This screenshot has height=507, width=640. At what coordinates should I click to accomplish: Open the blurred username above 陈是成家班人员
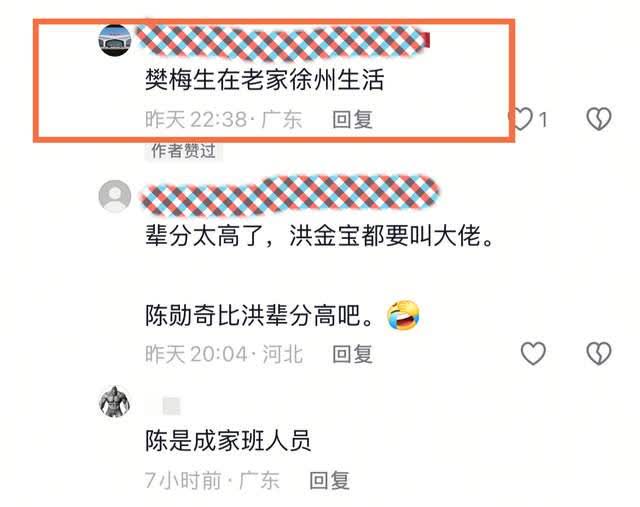point(171,406)
